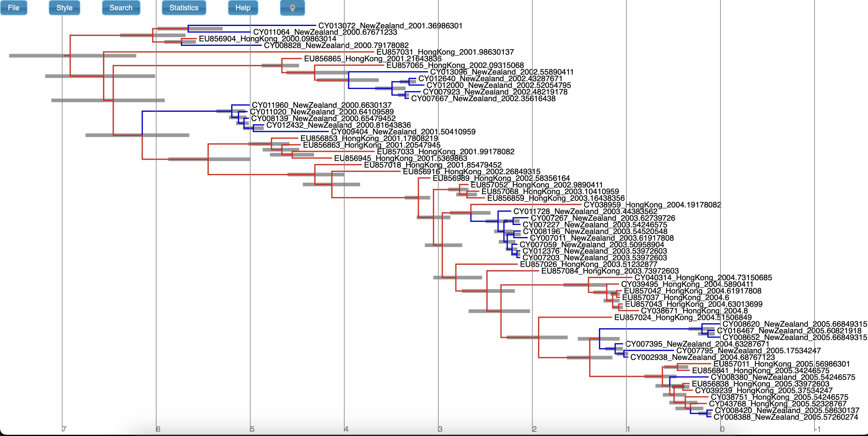868x436 pixels.
Task: Select tip label EU857065_HongKong_2002.09315068
Action: click(x=455, y=65)
